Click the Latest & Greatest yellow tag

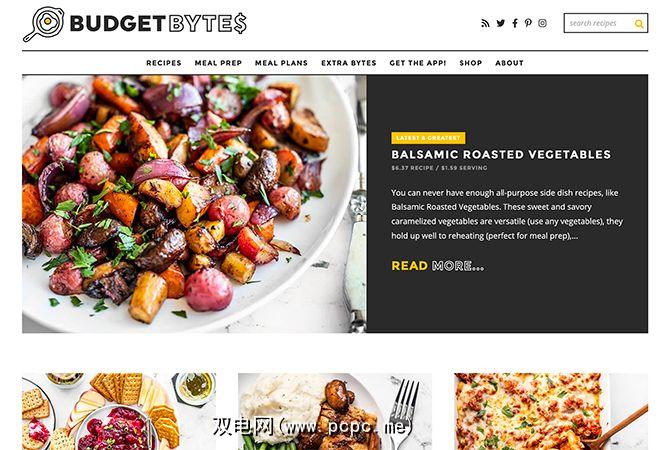tap(428, 138)
